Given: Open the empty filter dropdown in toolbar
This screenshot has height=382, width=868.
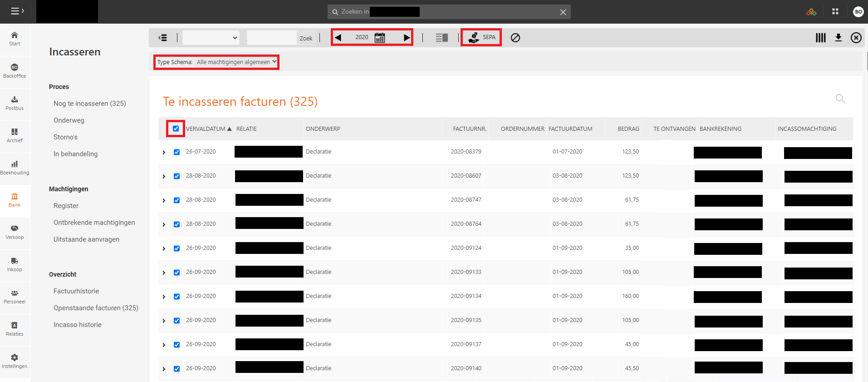Looking at the screenshot, I should pos(211,38).
